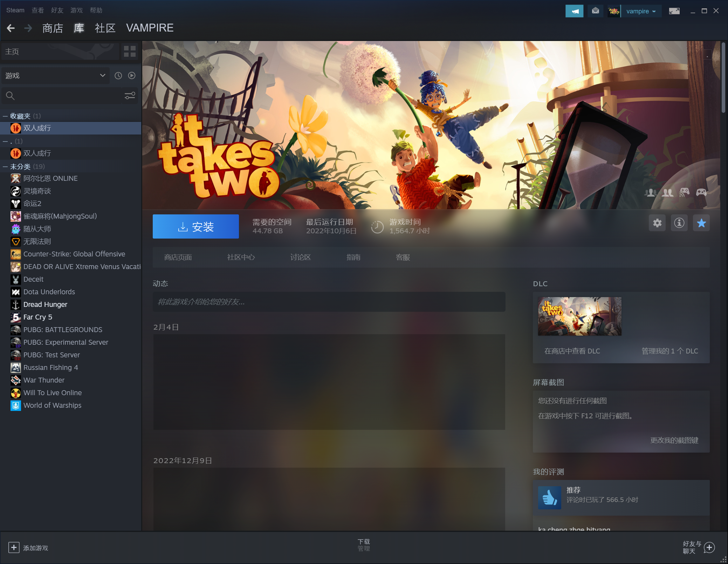Image resolution: width=728 pixels, height=564 pixels.
Task: Collapse the "." collection category
Action: (5, 141)
